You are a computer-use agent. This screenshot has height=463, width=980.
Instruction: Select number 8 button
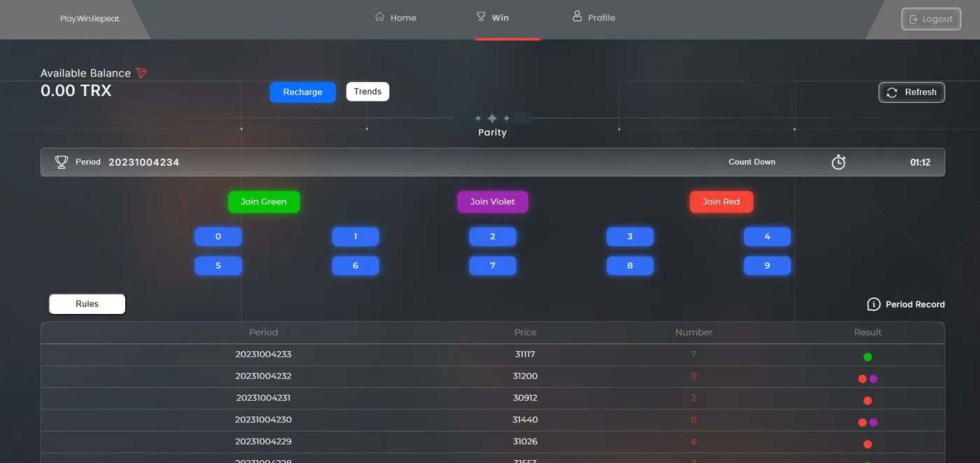coord(630,266)
